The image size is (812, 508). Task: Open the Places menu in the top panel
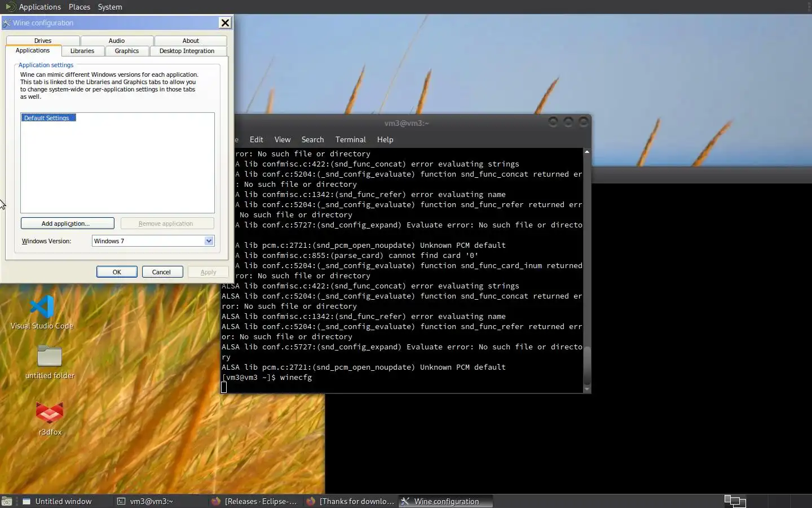(80, 7)
